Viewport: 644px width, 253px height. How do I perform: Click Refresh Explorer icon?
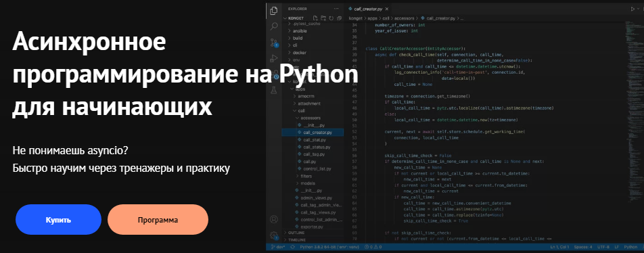tap(331, 18)
